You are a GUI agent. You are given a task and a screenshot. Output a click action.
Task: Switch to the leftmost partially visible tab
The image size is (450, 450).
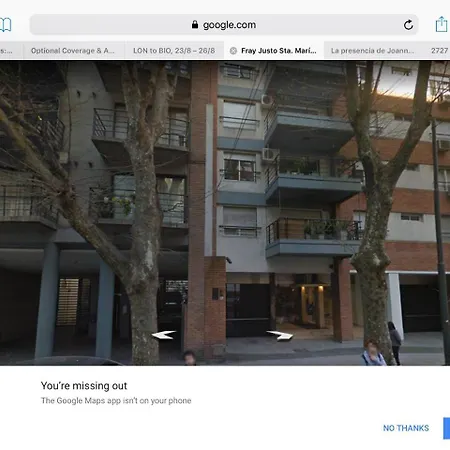point(8,51)
